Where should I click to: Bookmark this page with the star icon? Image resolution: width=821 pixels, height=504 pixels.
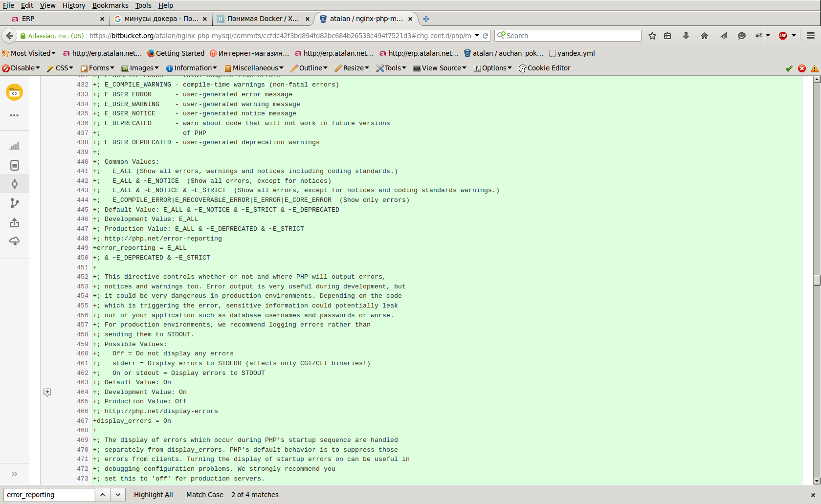coord(652,36)
